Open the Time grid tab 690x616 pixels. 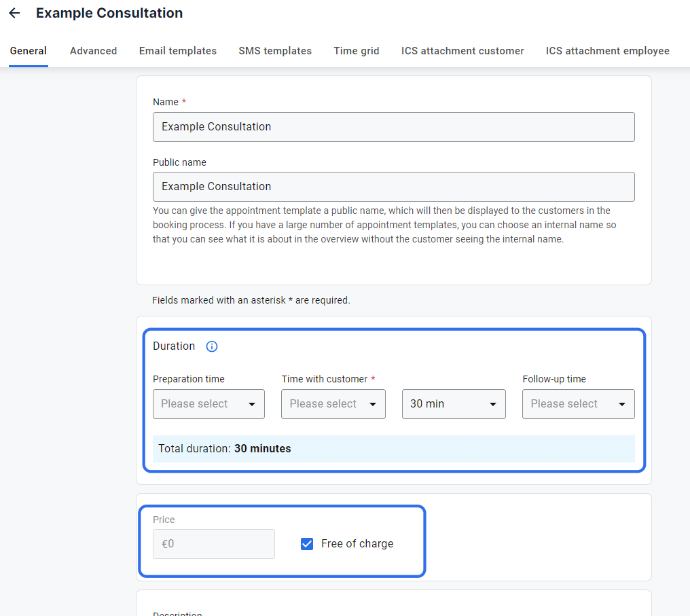point(357,51)
